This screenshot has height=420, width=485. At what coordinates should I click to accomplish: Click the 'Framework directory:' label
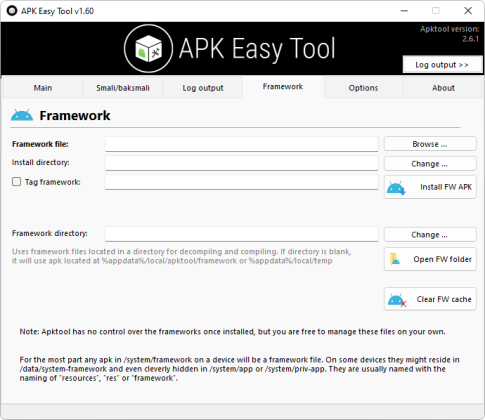coord(50,233)
